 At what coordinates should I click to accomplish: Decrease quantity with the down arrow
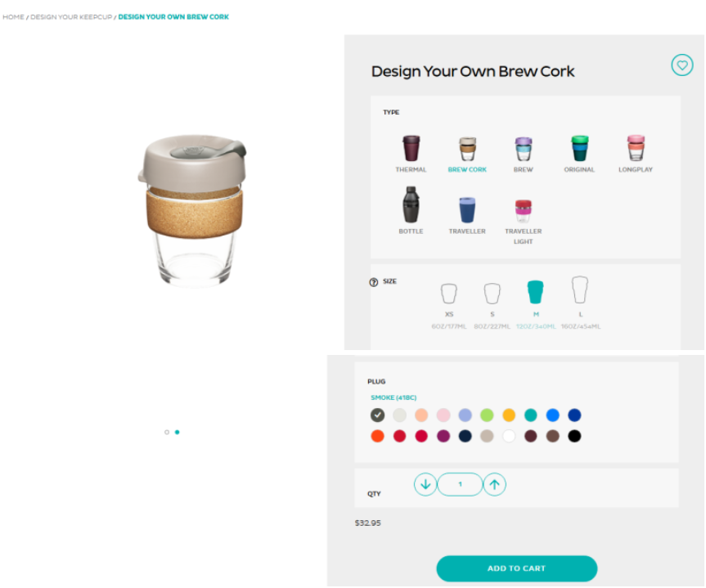tap(425, 484)
